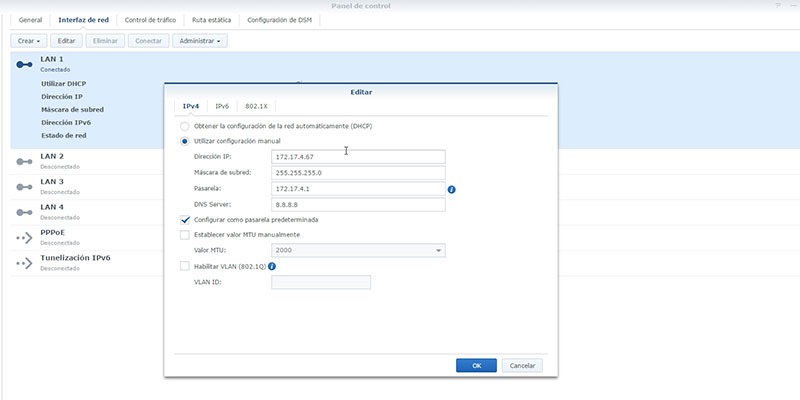Click the VLAN ID input field
The height and width of the screenshot is (400, 800).
click(321, 282)
